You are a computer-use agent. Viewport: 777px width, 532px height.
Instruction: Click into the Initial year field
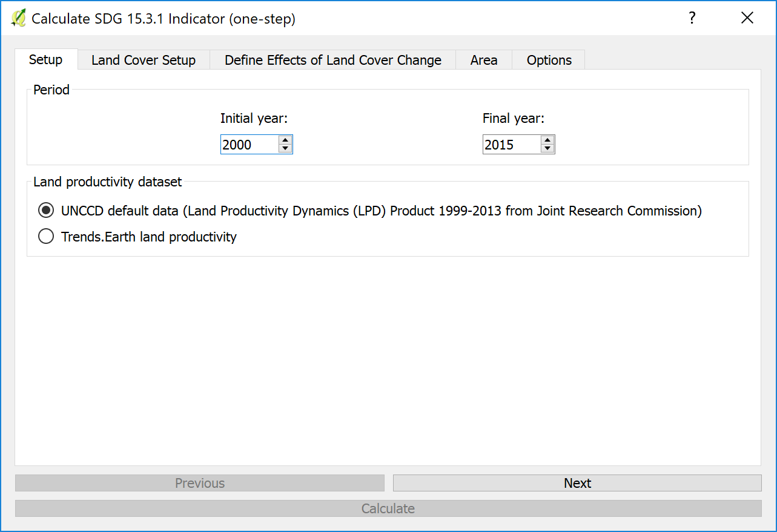click(248, 145)
